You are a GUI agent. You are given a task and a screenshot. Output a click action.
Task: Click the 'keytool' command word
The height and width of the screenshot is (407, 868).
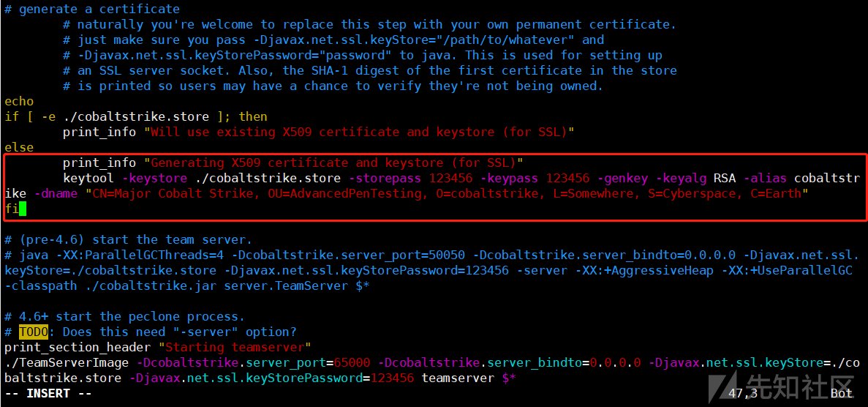[x=88, y=178]
